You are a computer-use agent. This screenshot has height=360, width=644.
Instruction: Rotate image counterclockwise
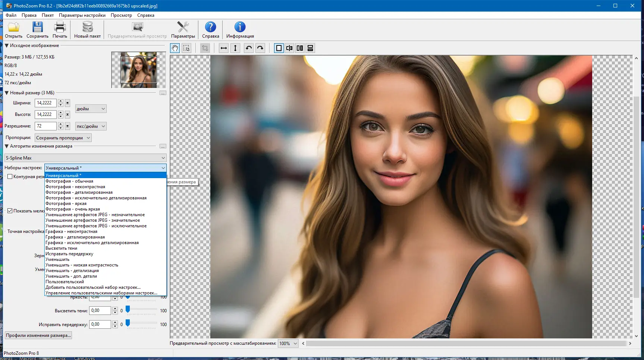pos(249,48)
